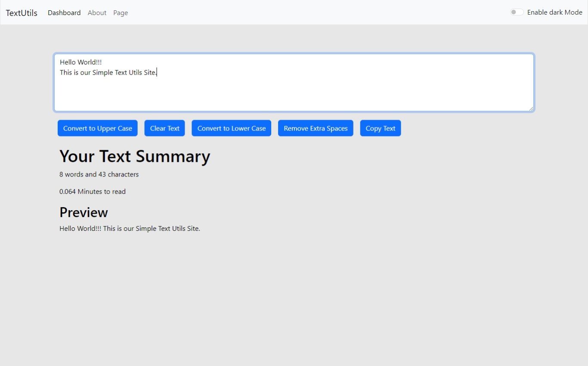Click the "8 words and 43 characters" text
The image size is (588, 366).
tap(99, 174)
